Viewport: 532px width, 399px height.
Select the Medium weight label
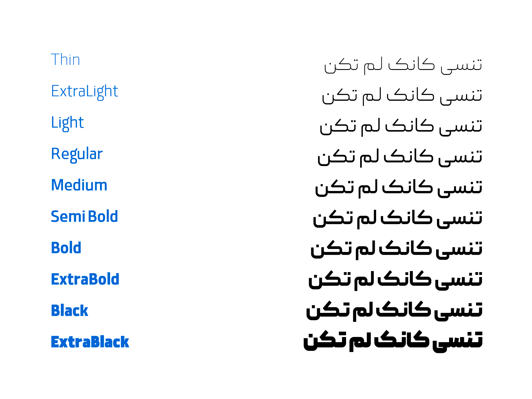(79, 185)
